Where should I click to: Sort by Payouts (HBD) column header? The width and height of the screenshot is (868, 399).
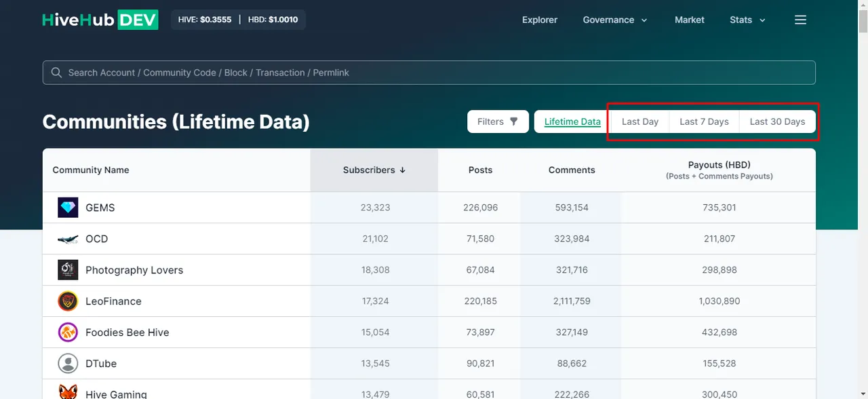[719, 170]
